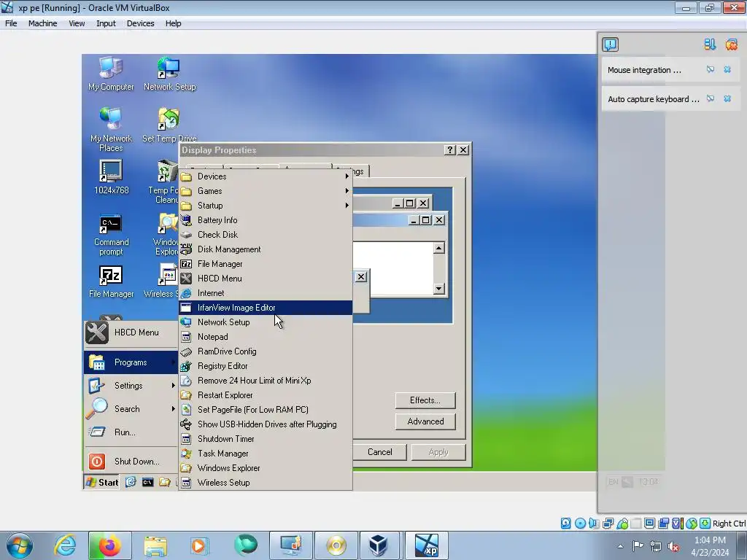Click the Effects... button in Display Properties

pos(425,400)
